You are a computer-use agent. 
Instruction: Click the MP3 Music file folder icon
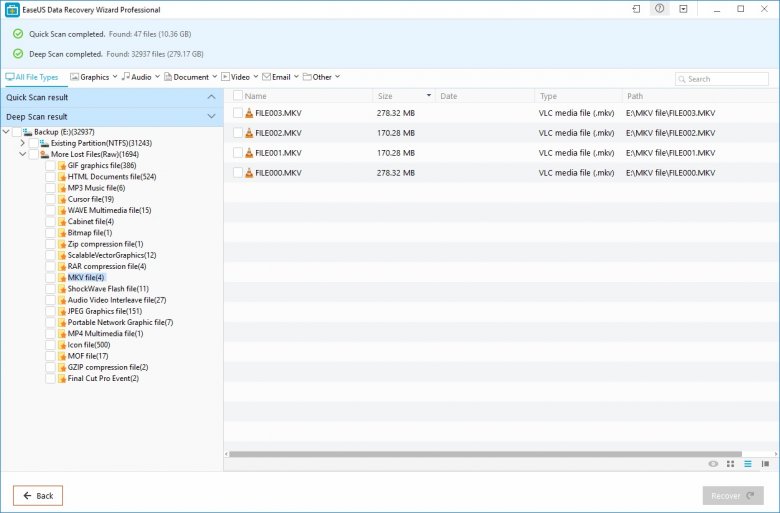click(62, 188)
